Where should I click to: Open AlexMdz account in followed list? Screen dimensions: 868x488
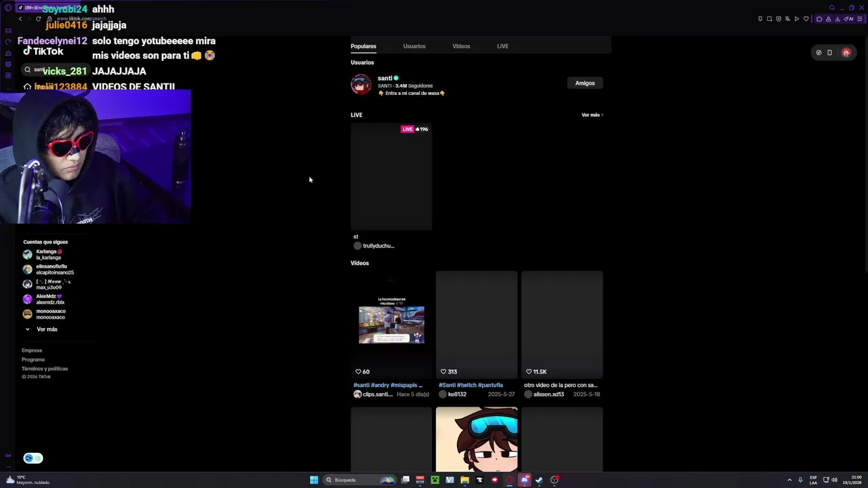[x=44, y=299]
